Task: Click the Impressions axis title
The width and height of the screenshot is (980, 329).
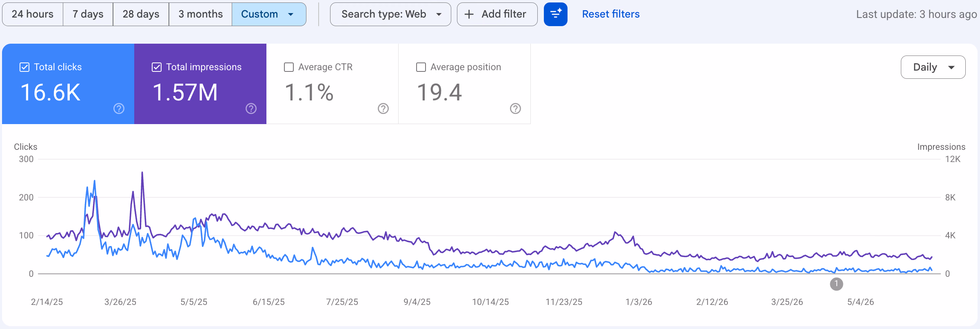Action: 941,147
